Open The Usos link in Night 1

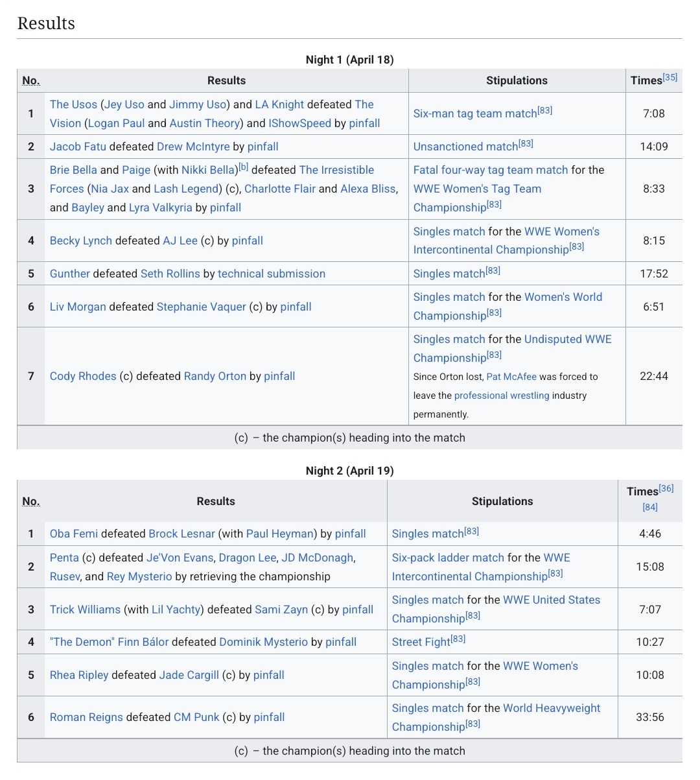73,104
